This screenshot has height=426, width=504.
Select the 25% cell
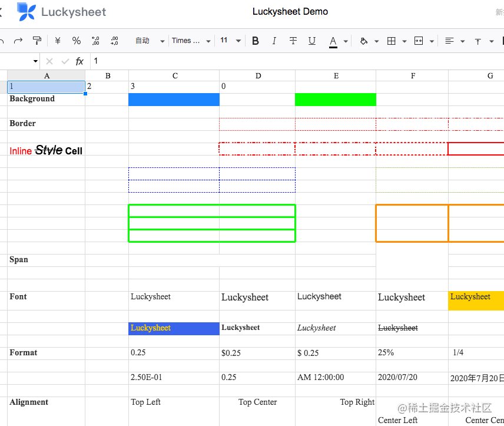pyautogui.click(x=412, y=354)
